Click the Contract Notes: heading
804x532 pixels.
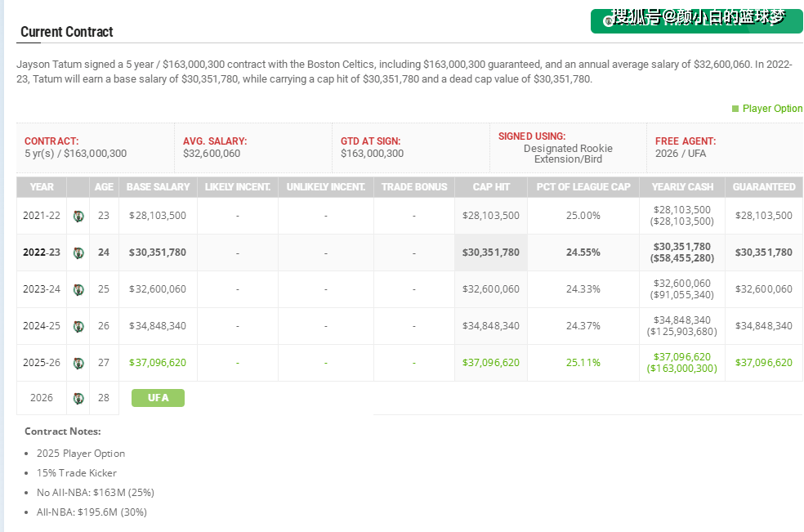tap(63, 431)
